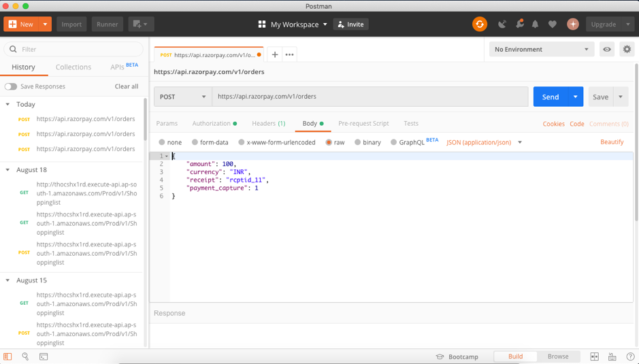The image size is (639, 364).
Task: Open Find and Replace search icon
Action: coord(25,357)
